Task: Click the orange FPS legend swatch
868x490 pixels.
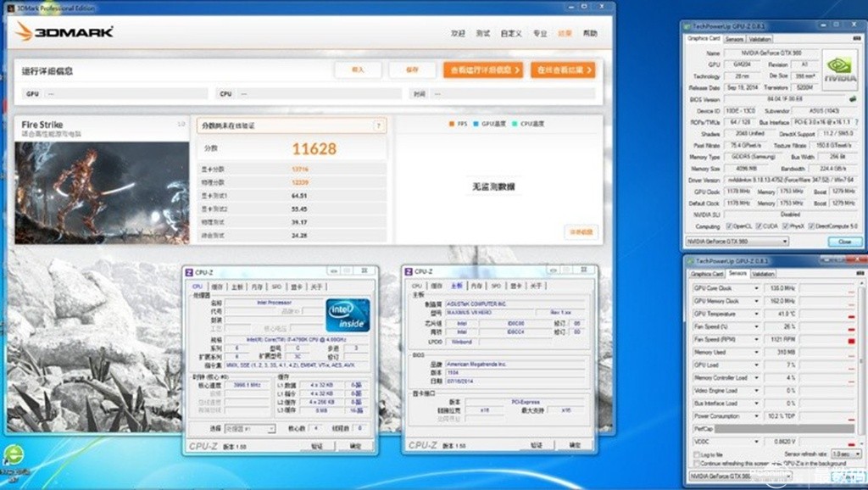Action: coord(452,124)
